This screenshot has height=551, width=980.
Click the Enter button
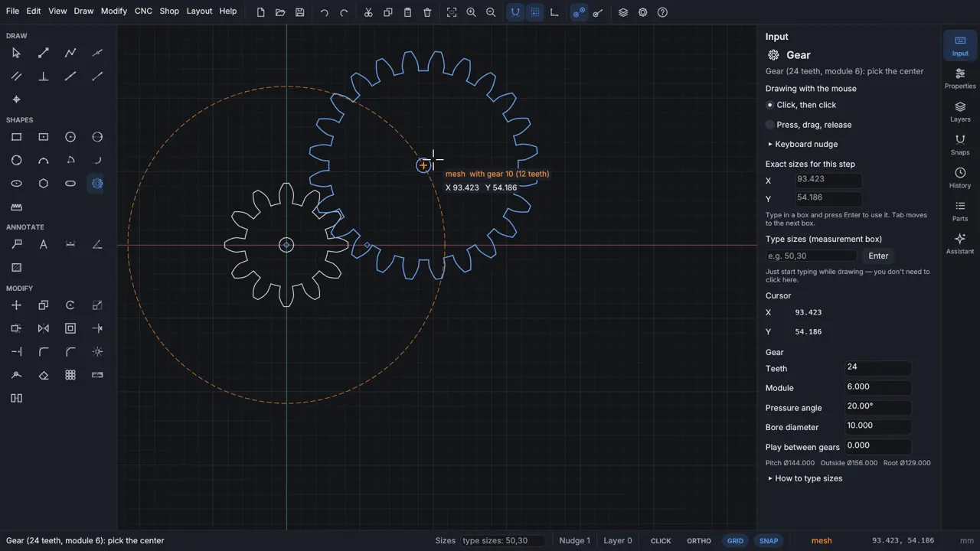coord(878,256)
